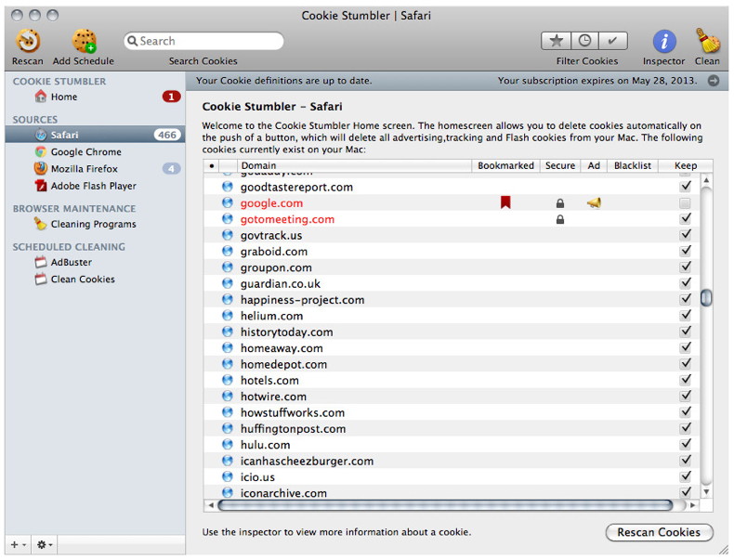Filter cookies by checkmark kept

tap(613, 41)
